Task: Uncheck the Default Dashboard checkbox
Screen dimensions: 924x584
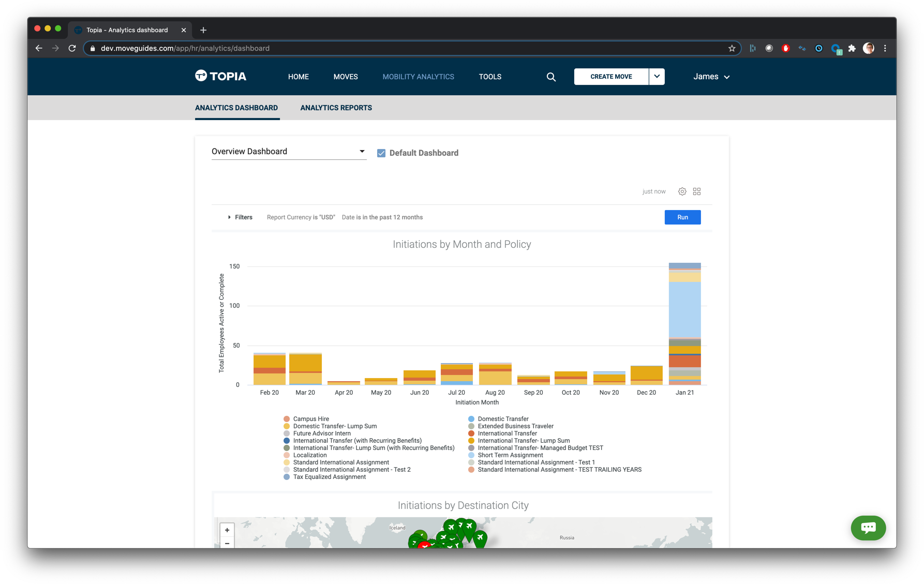Action: pyautogui.click(x=381, y=153)
